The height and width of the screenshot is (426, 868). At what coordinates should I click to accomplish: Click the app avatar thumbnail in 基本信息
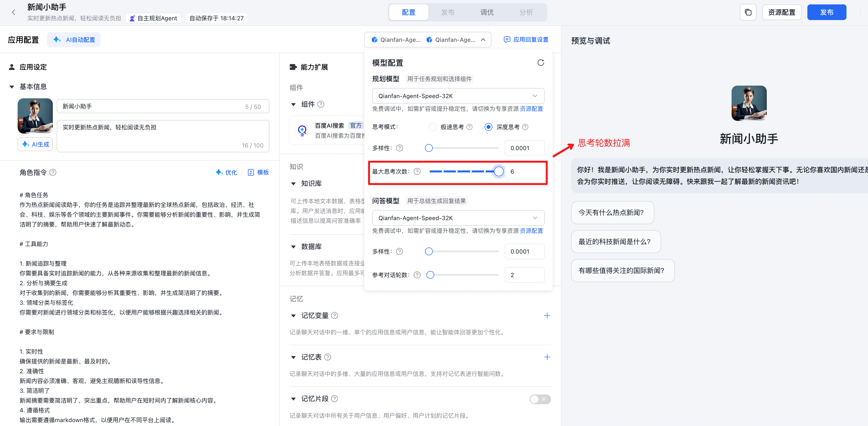click(x=35, y=116)
